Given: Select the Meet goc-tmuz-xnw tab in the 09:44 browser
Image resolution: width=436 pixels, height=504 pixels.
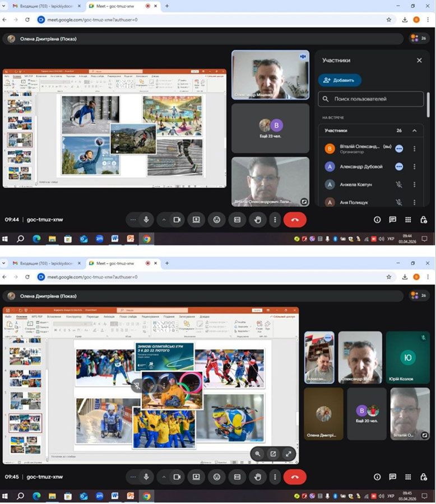Looking at the screenshot, I should tap(123, 6).
